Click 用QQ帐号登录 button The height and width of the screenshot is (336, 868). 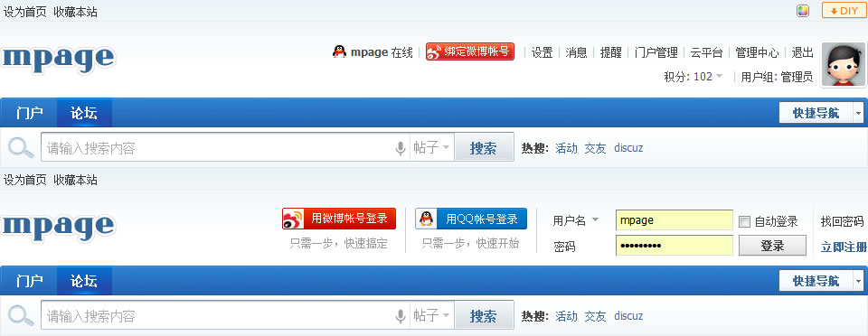471,219
